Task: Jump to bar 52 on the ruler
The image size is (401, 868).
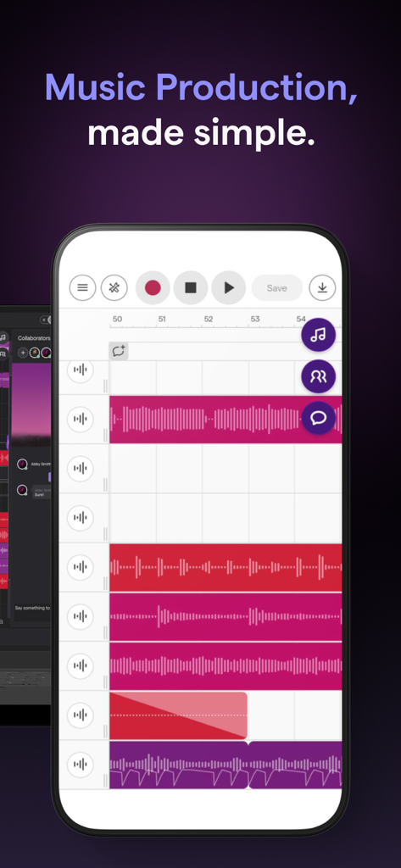Action: [x=209, y=320]
